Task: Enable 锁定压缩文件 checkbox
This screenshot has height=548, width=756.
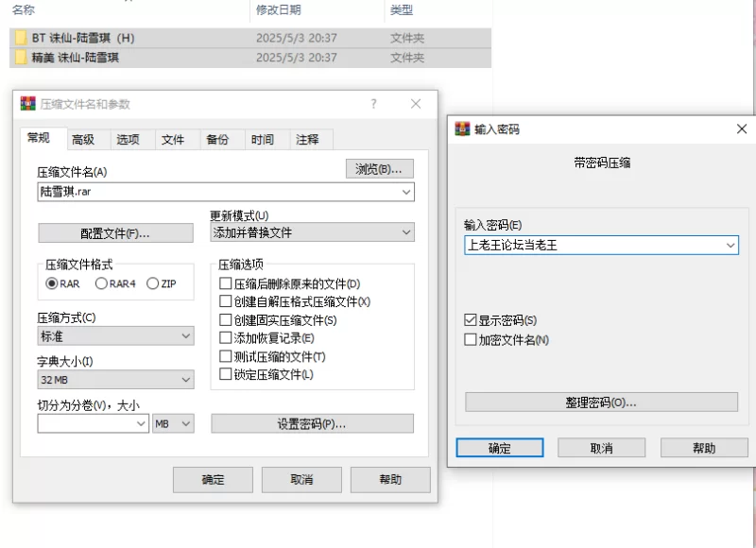Action: tap(225, 374)
